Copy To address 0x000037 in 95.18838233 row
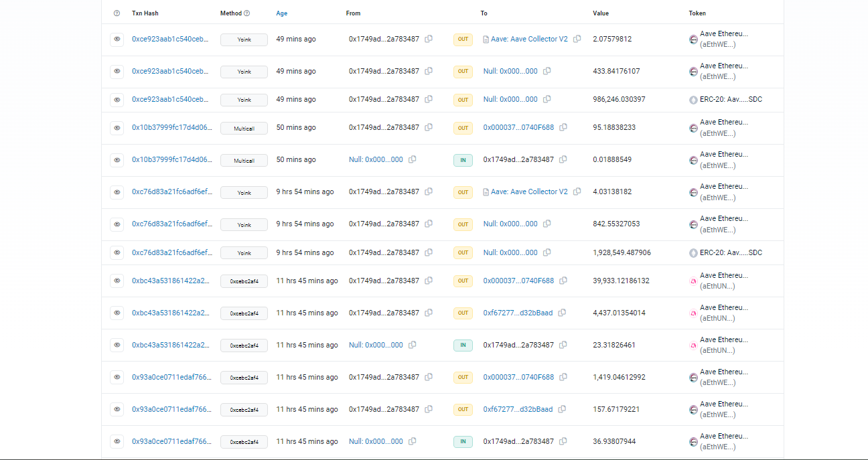This screenshot has width=868, height=460. point(563,127)
